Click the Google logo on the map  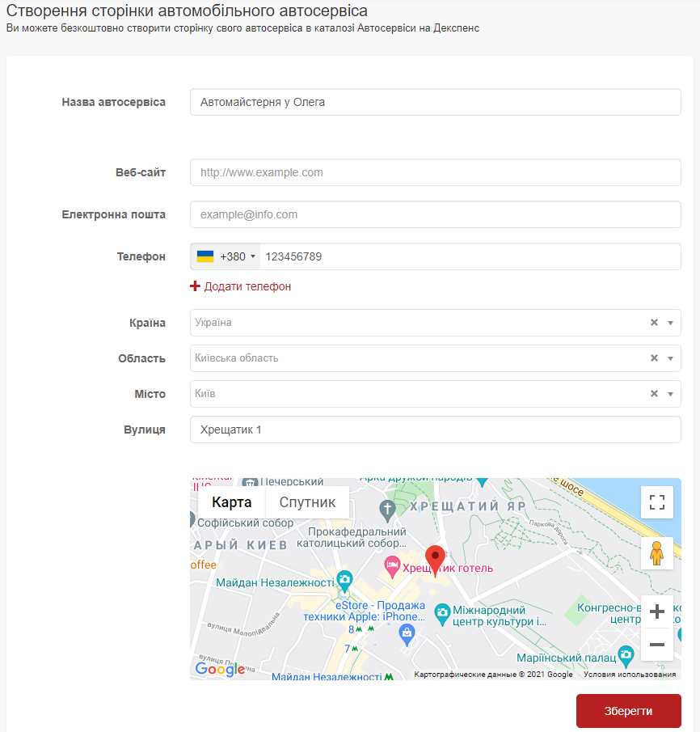220,669
